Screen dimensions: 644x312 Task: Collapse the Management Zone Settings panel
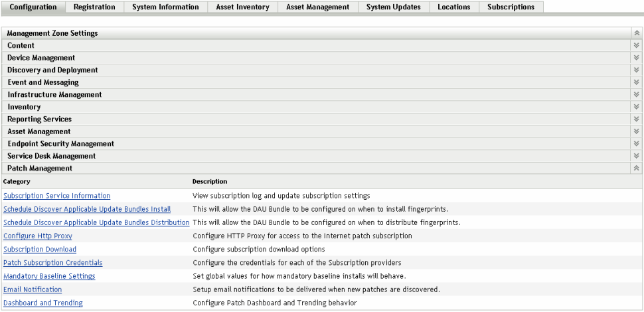pyautogui.click(x=636, y=33)
